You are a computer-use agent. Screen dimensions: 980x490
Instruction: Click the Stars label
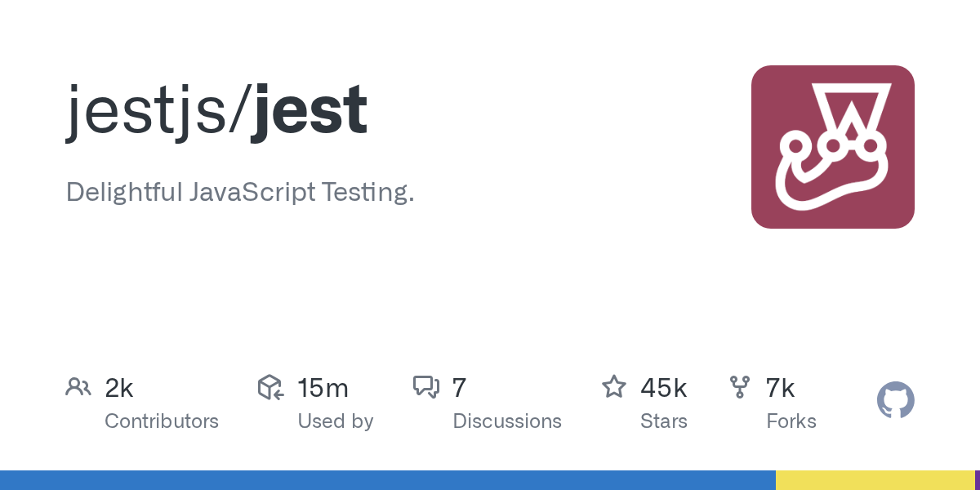664,421
